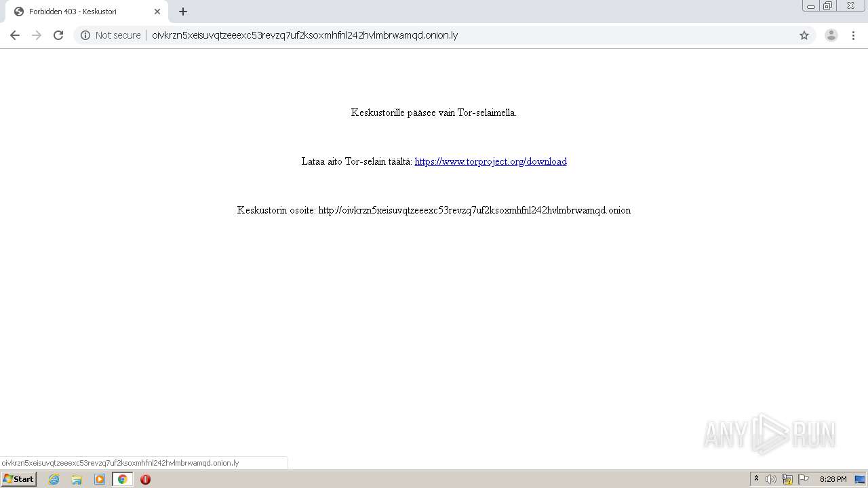
Task: Open the red Opera taskbar icon
Action: 145,479
